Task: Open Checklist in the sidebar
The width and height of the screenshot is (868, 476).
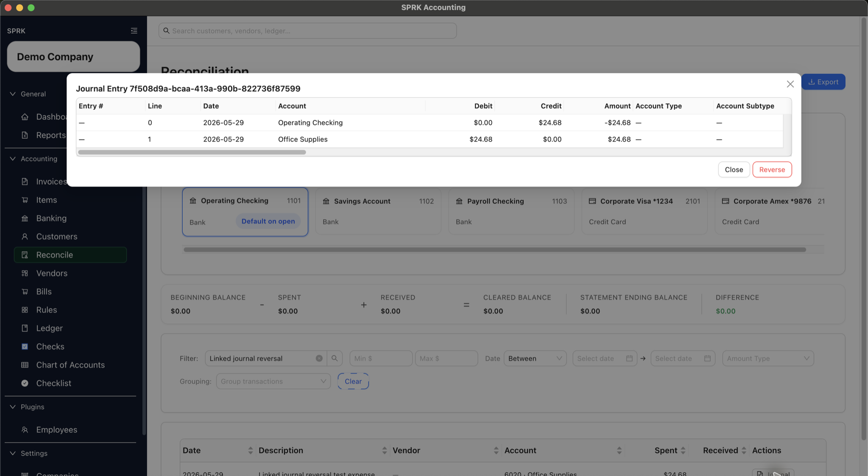Action: [x=54, y=383]
